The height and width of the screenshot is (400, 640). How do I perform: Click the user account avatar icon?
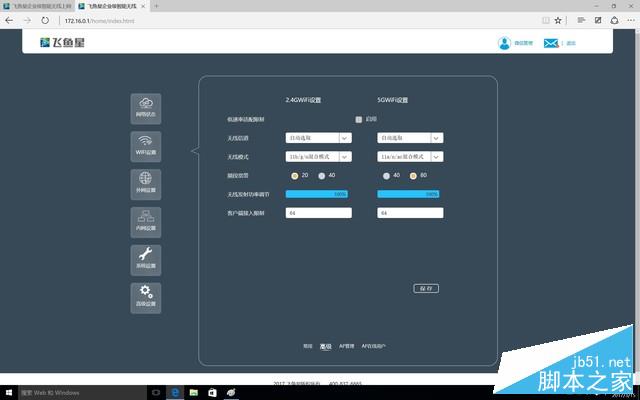point(504,43)
